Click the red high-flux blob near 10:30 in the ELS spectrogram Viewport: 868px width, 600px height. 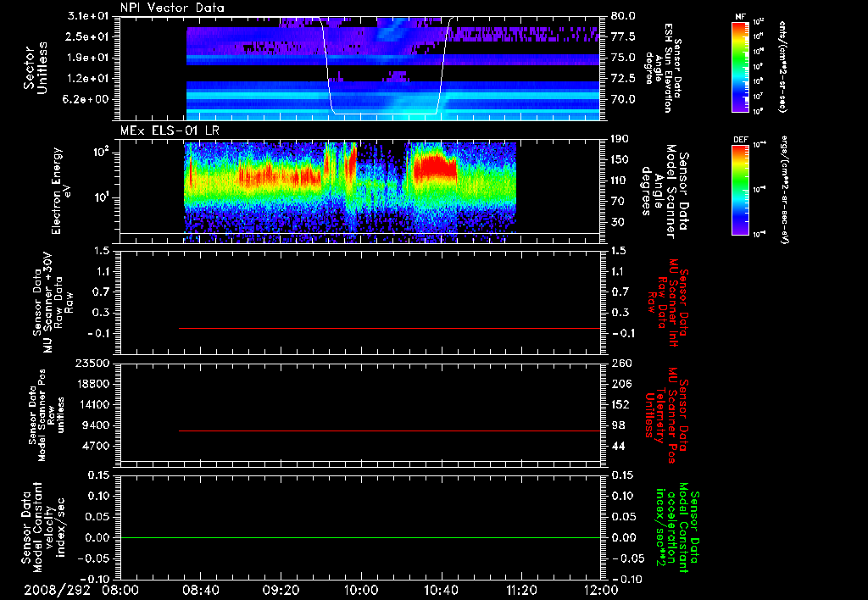point(435,168)
